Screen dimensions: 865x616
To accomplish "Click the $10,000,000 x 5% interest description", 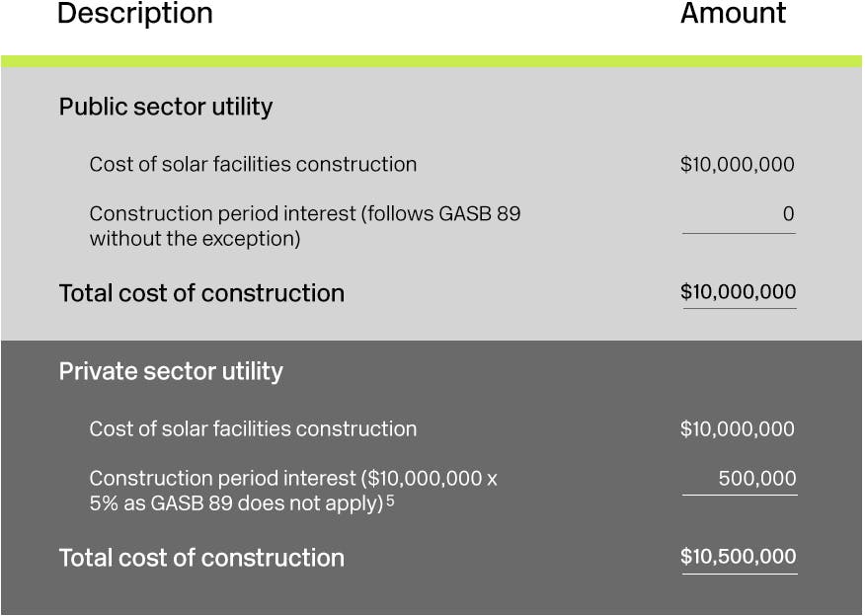I will [x=293, y=491].
